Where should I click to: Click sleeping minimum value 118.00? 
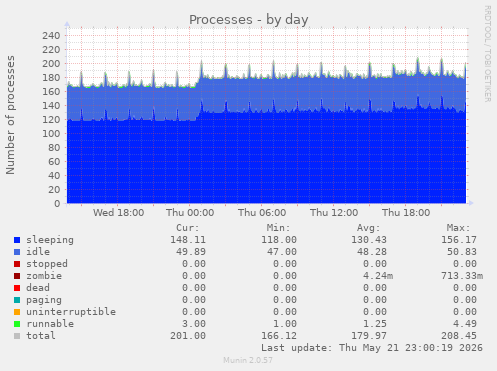click(x=279, y=240)
